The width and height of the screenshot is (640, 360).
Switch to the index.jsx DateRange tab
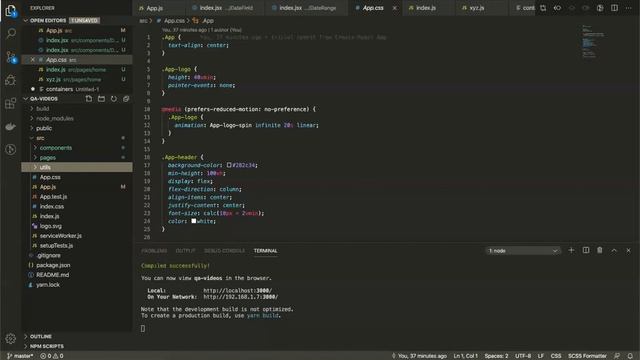308,8
